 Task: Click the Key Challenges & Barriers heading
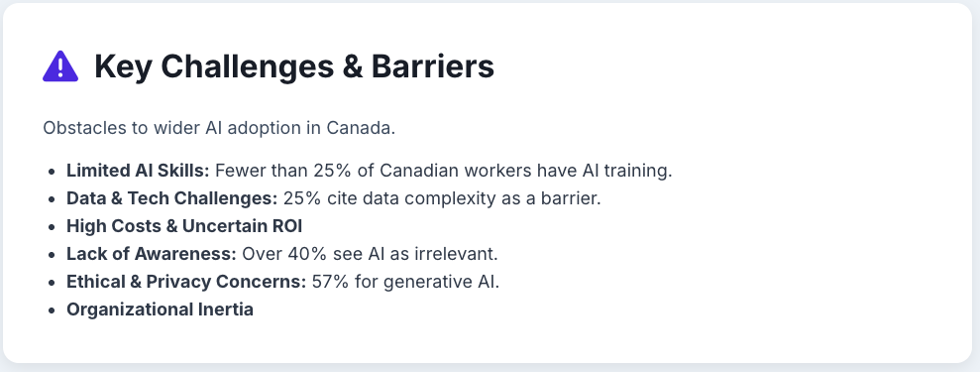[294, 66]
